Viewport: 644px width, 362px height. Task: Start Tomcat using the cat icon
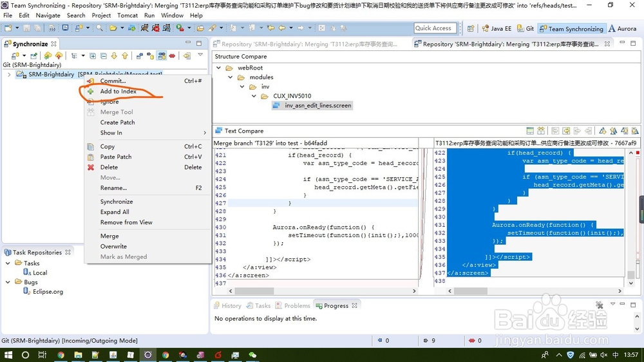(x=144, y=28)
